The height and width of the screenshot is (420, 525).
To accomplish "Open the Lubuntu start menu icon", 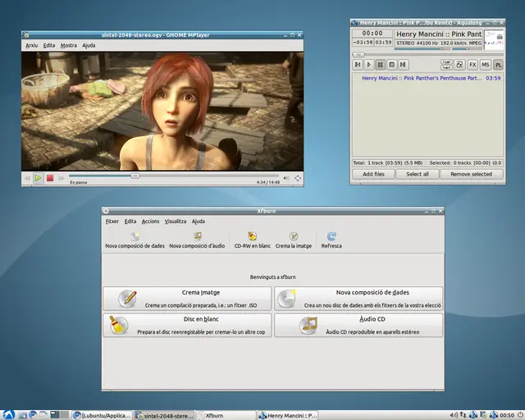I will 8,415.
